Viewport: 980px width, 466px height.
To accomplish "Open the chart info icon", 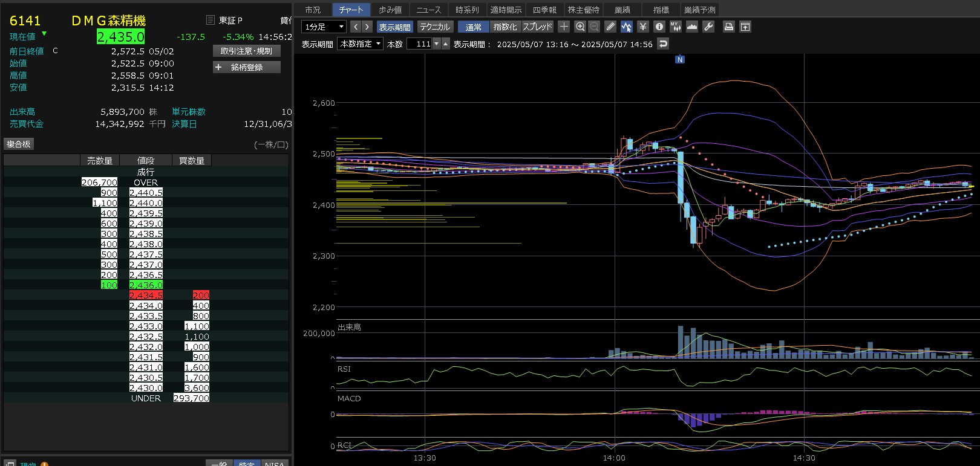I will click(659, 27).
